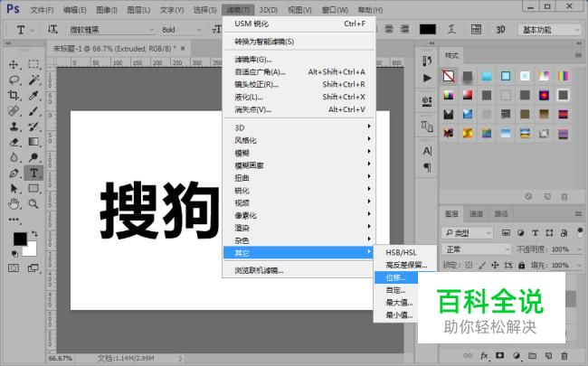Select the Eraser tool

click(x=14, y=142)
